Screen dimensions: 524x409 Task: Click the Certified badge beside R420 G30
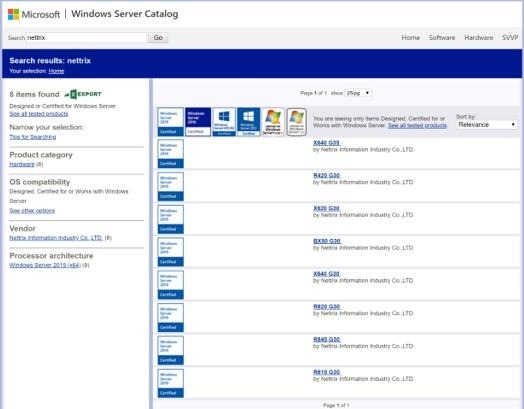coord(170,186)
